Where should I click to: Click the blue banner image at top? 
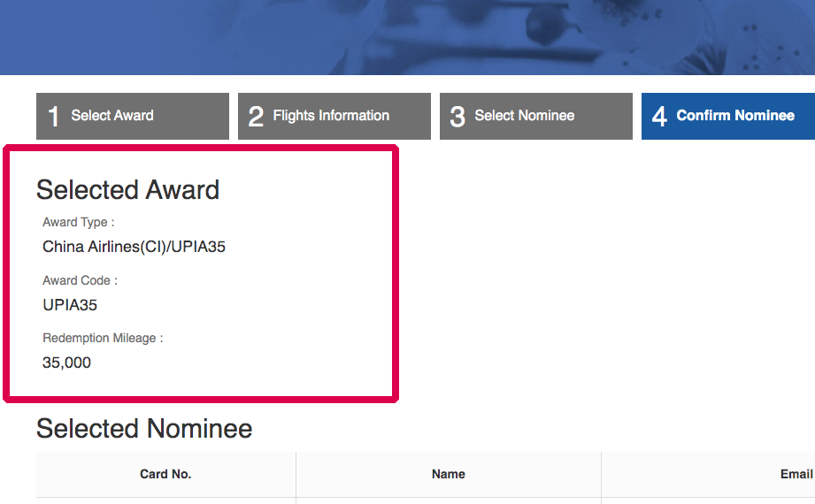[x=407, y=37]
